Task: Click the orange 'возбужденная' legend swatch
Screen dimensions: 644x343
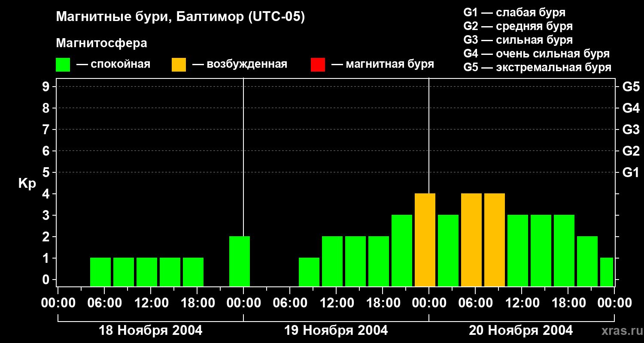Action: (179, 65)
